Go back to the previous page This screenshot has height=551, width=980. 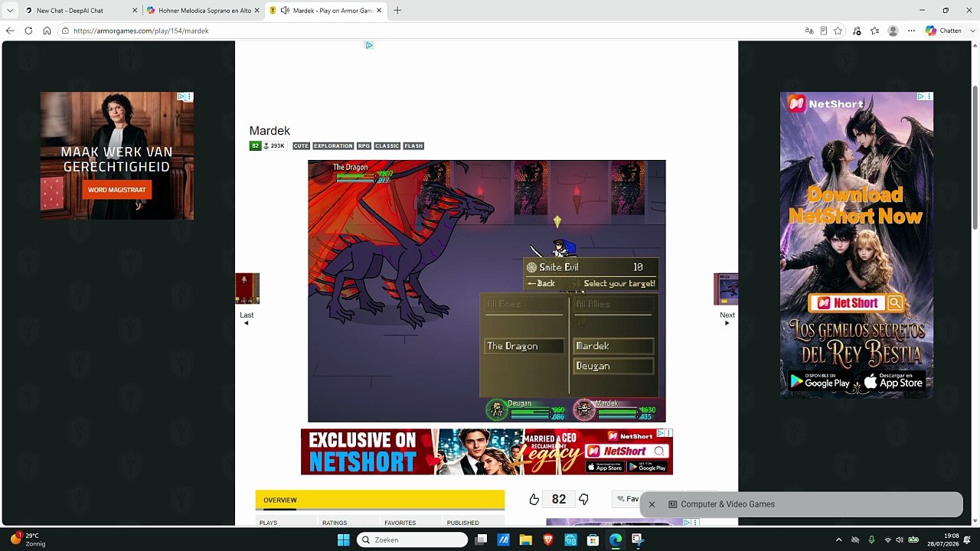(x=10, y=31)
